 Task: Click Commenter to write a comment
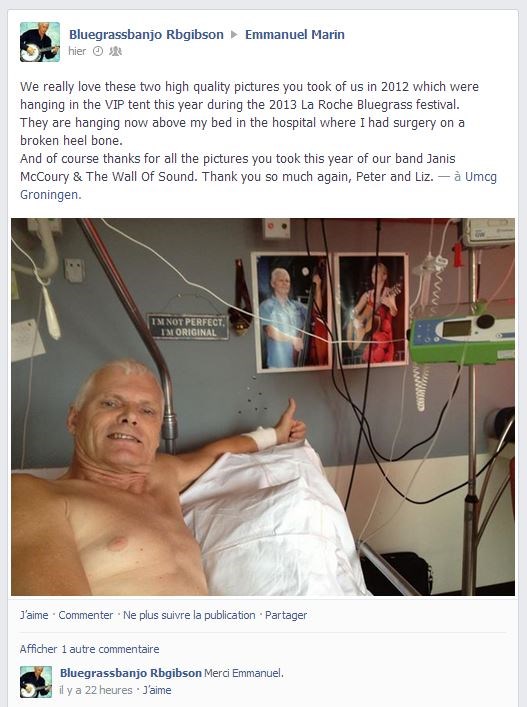coord(86,615)
